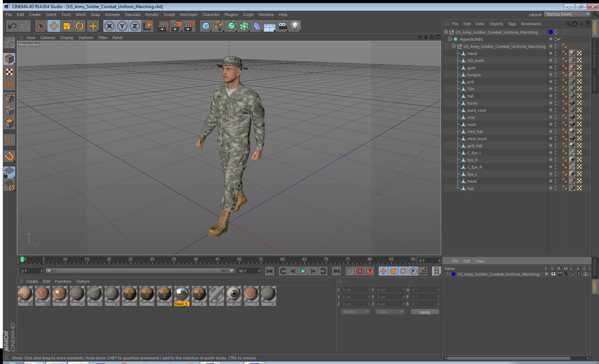The image size is (599, 364).
Task: Toggle Y axis lock
Action: pos(122,26)
